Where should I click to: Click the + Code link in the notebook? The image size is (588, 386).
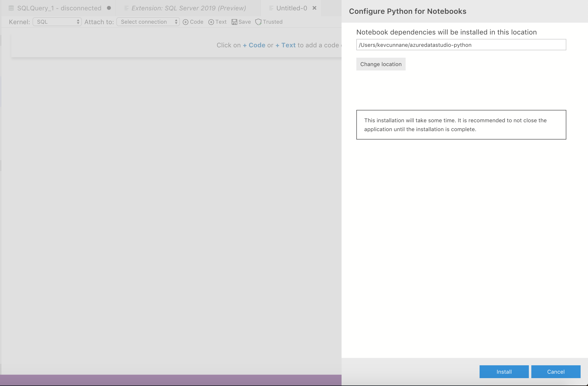[x=254, y=45]
